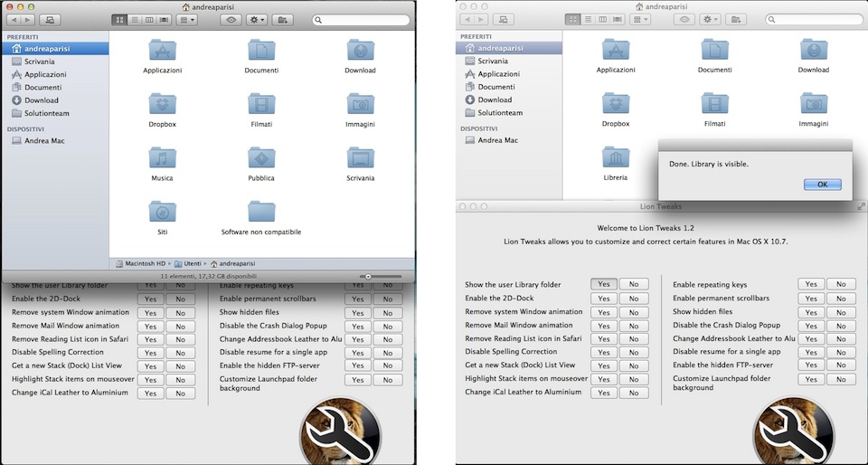
Task: Select Solutionteam in right Finder sidebar
Action: pos(509,112)
